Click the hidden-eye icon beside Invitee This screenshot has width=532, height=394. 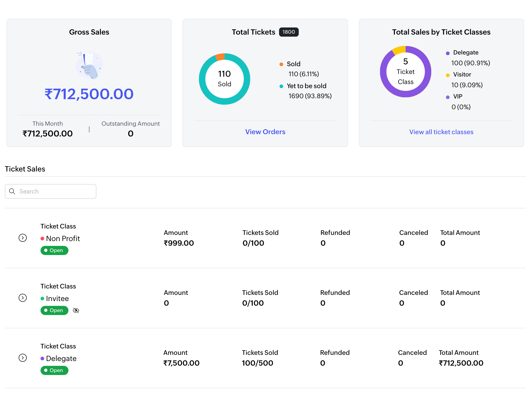point(76,310)
